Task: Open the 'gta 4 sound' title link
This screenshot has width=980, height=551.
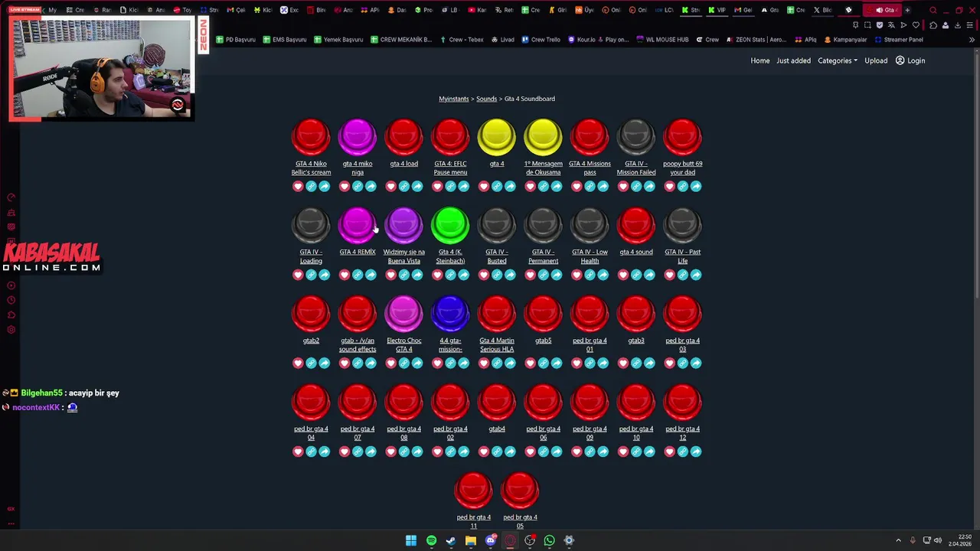Action: click(636, 252)
